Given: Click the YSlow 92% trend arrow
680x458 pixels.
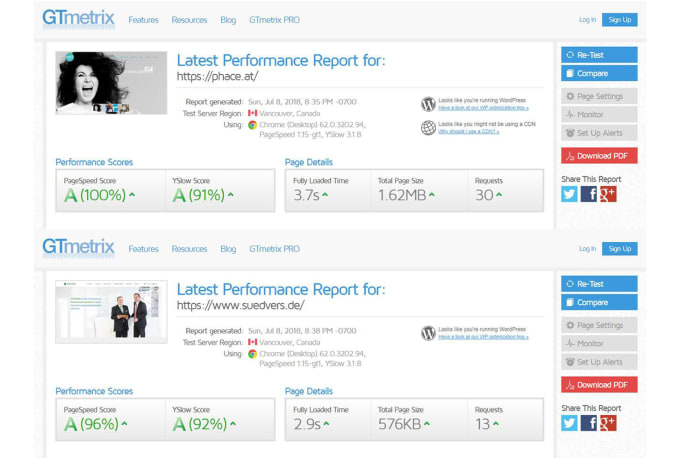Looking at the screenshot, I should point(233,424).
